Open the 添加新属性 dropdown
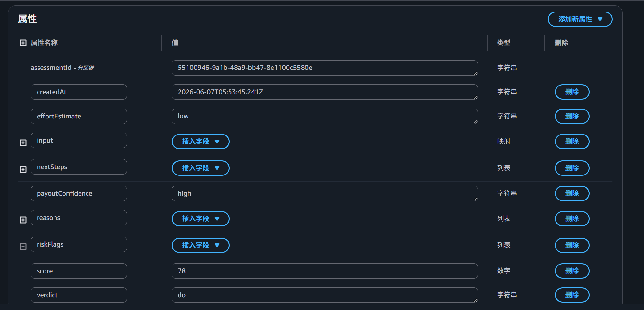The width and height of the screenshot is (644, 310). coord(580,19)
